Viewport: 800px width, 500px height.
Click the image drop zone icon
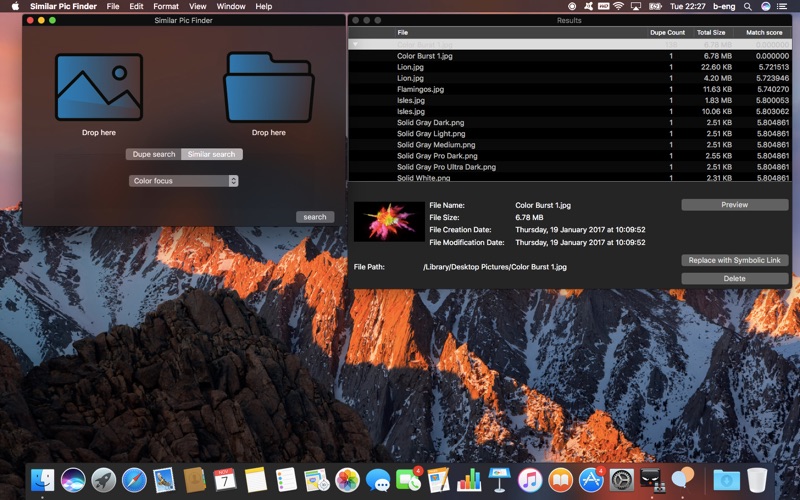(98, 88)
